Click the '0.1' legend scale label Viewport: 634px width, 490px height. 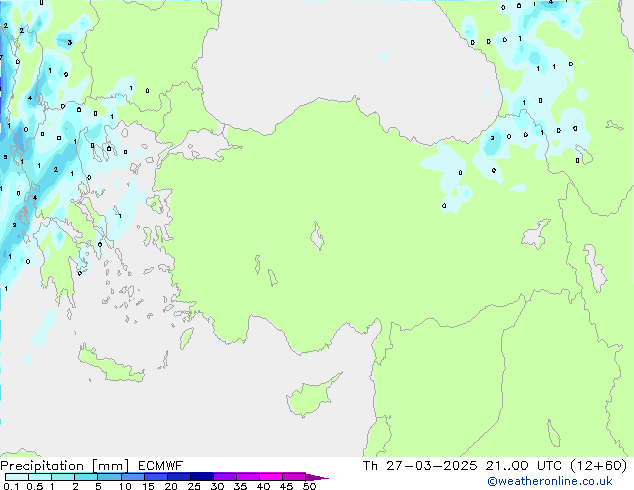point(11,486)
